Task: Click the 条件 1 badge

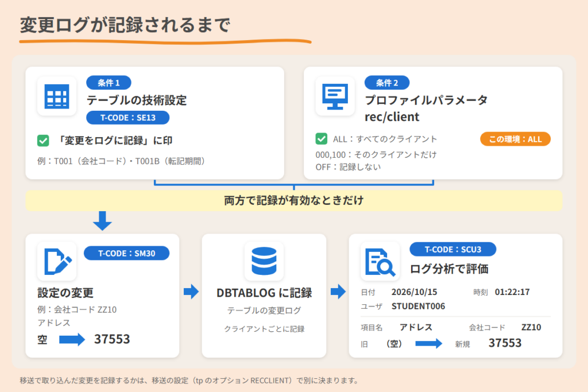Action: pos(109,83)
